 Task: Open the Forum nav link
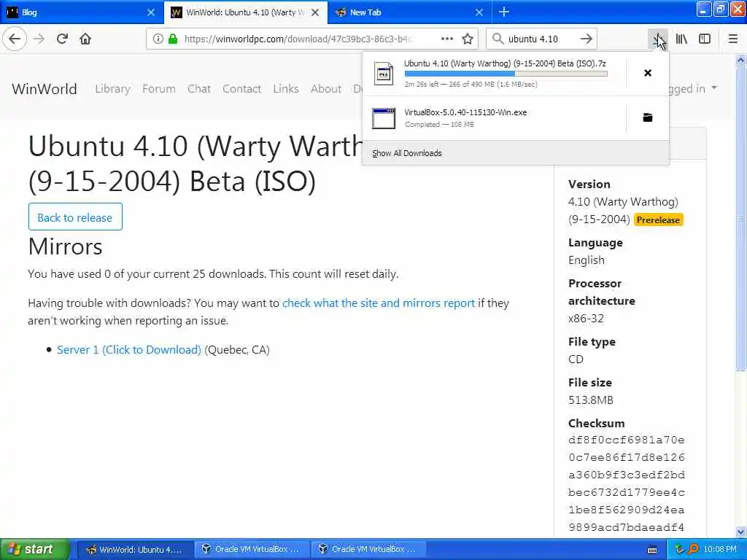tap(158, 88)
